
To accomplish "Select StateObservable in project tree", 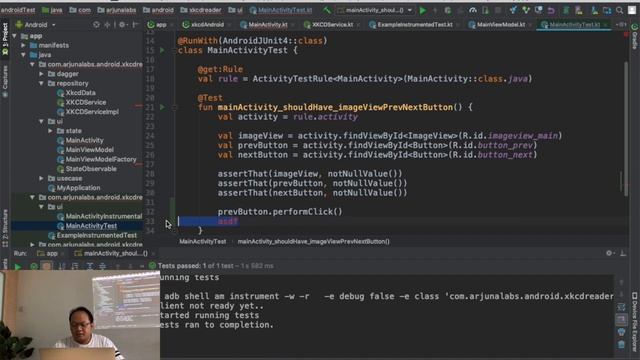I will [87, 169].
